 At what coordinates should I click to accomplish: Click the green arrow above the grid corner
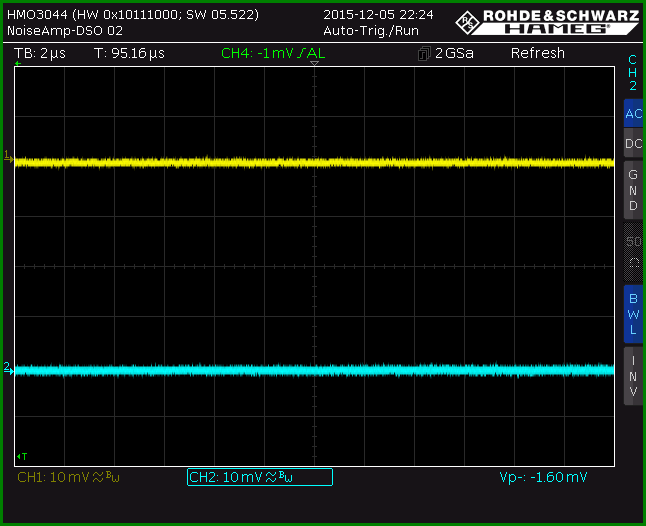click(18, 63)
